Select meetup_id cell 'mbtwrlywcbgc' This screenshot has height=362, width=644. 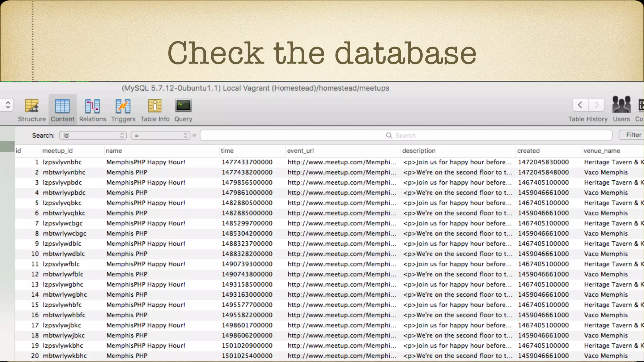click(65, 233)
